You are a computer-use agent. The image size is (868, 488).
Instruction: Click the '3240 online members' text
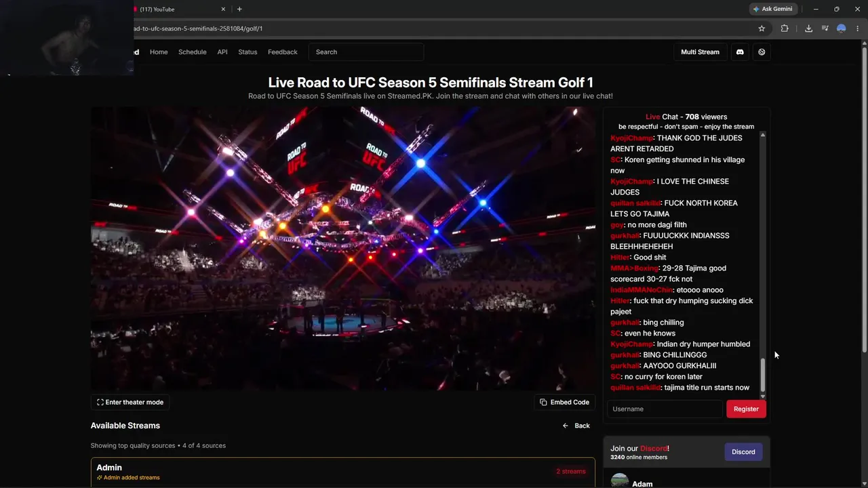(x=639, y=457)
